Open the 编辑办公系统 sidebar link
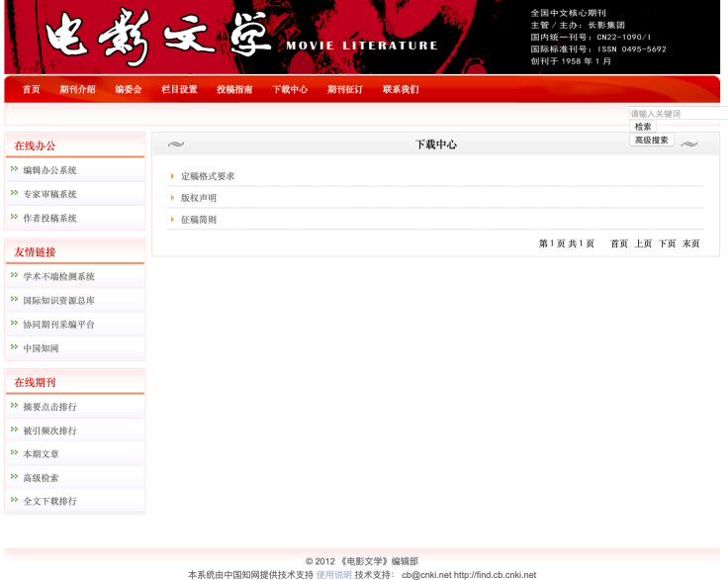Screen dimensions: 728x580 pyautogui.click(x=49, y=170)
